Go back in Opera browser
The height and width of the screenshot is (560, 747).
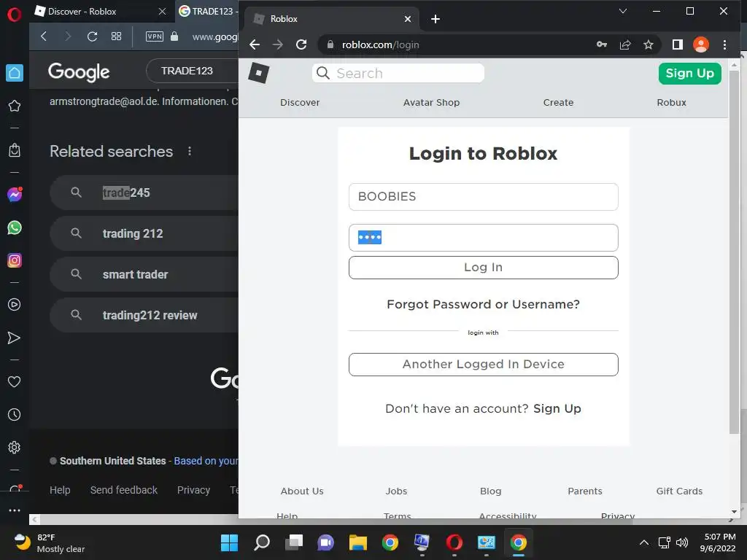44,36
